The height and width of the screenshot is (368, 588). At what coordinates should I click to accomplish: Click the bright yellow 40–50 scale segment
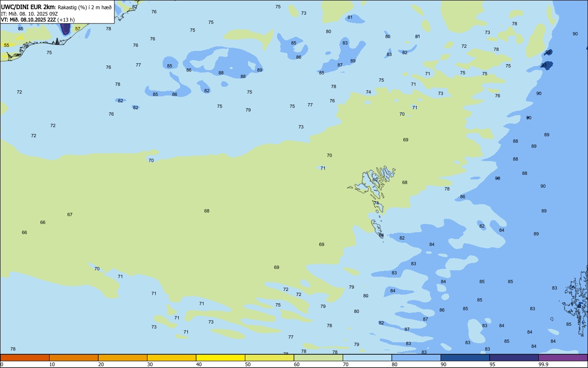[x=220, y=357]
